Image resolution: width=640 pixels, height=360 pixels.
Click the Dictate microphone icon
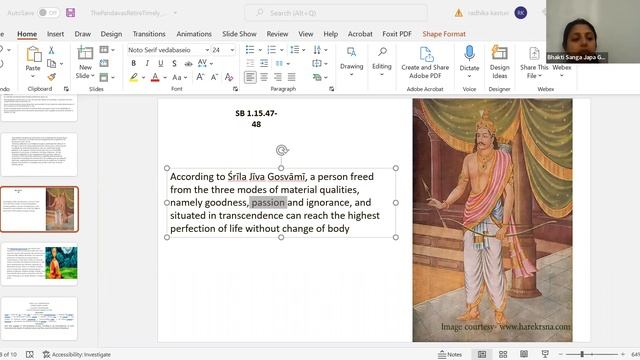click(x=469, y=53)
